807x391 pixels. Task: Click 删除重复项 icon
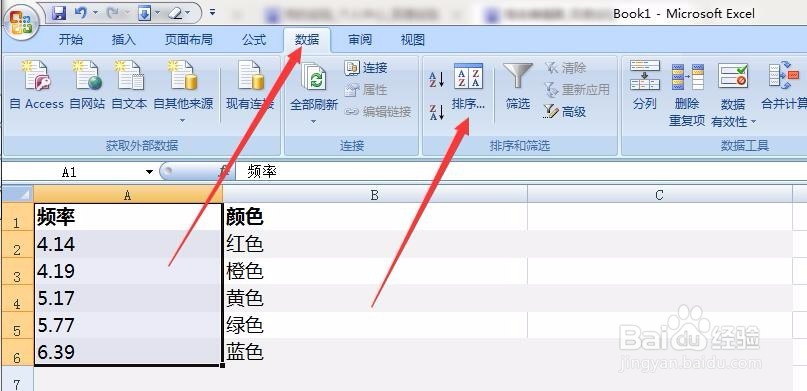click(687, 77)
